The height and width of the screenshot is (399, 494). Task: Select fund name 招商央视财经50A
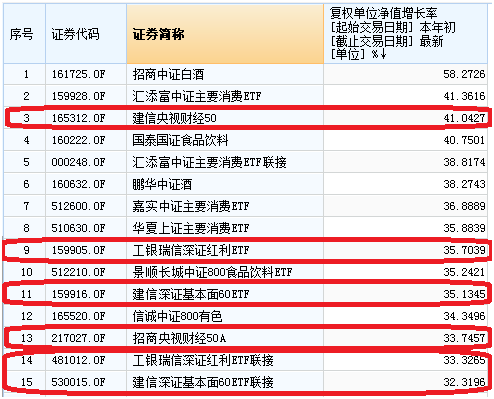click(179, 338)
